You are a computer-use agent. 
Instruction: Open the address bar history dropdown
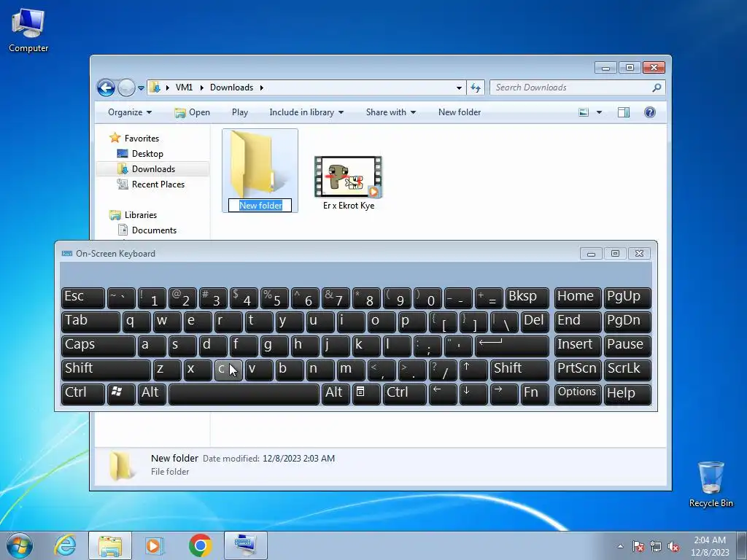click(459, 87)
